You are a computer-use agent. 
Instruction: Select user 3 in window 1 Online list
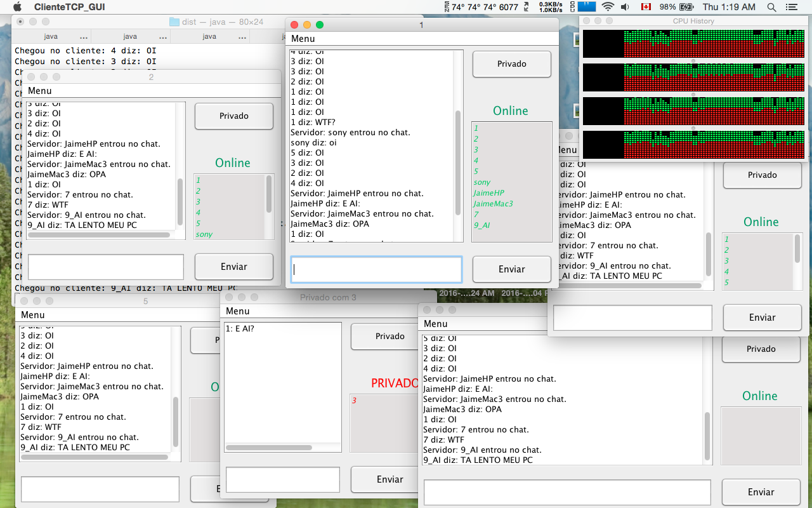coord(476,150)
